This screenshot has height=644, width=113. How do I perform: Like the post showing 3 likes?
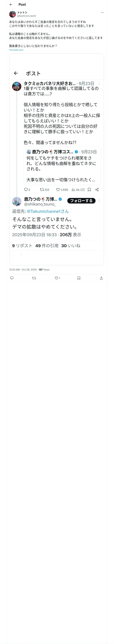click(x=57, y=278)
